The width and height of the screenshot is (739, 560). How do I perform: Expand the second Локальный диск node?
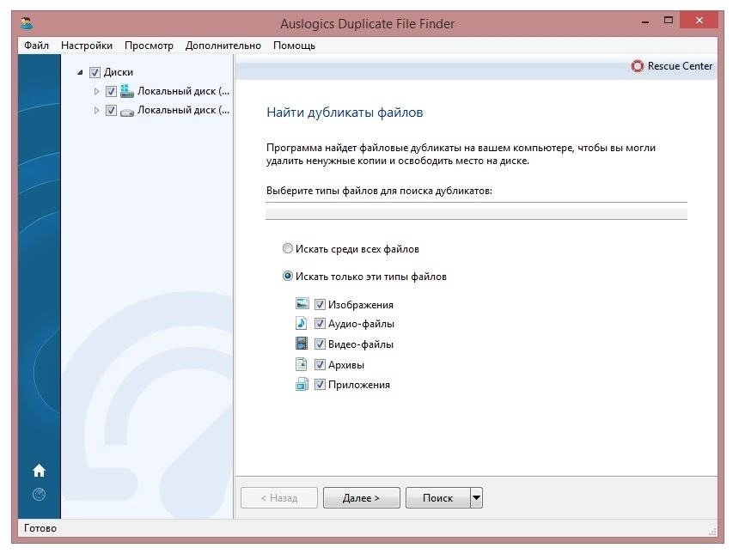96,111
